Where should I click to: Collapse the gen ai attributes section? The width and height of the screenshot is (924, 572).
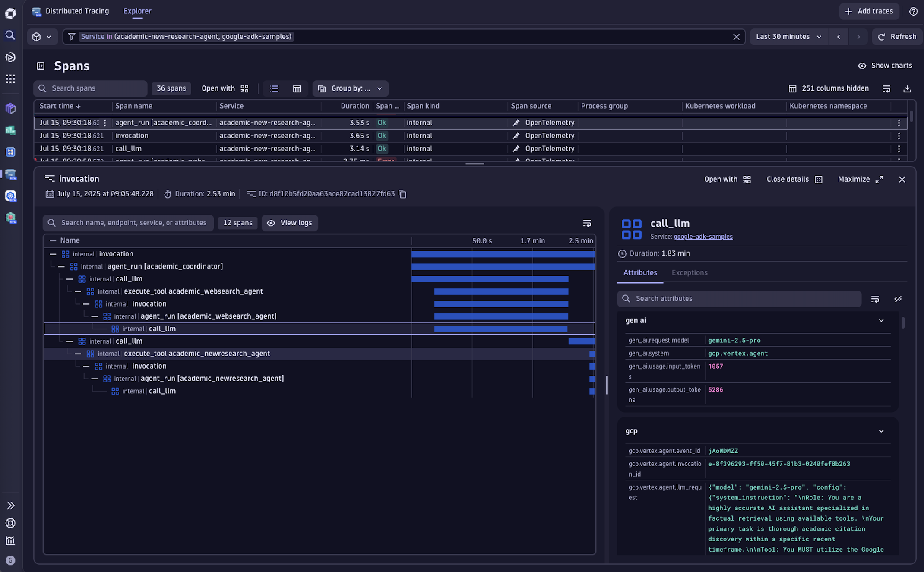tap(881, 321)
